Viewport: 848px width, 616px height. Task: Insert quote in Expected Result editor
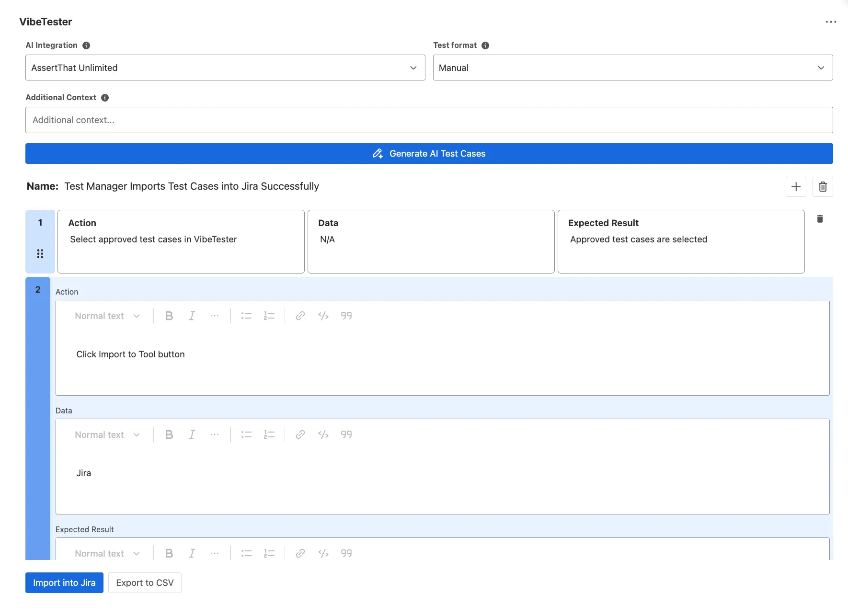coord(346,553)
